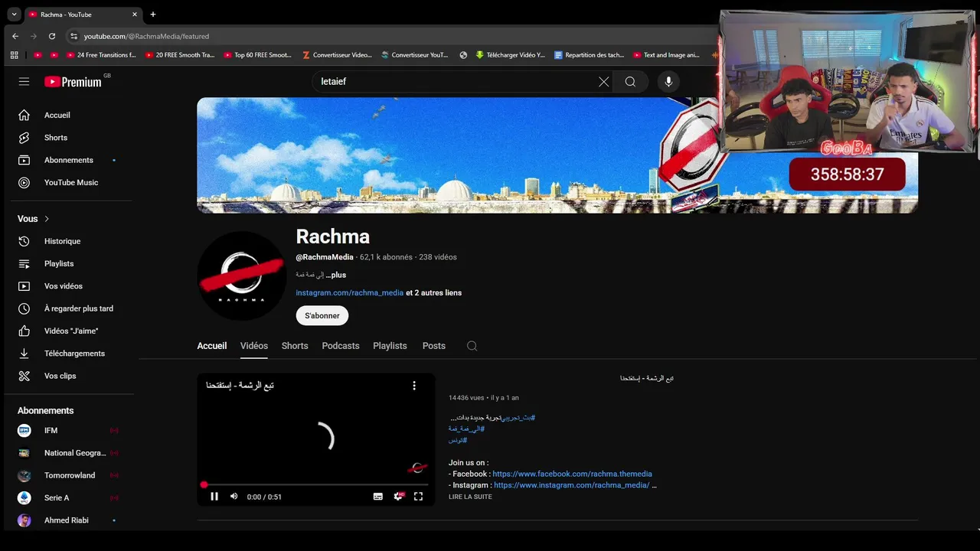
Task: Switch to the Playlists channel tab
Action: tap(390, 346)
